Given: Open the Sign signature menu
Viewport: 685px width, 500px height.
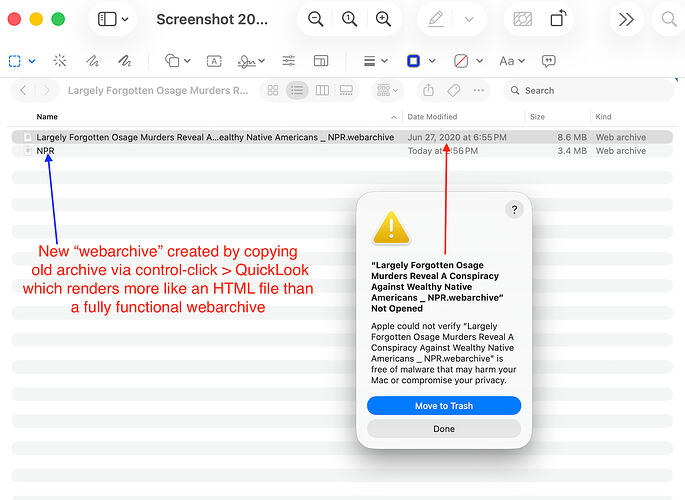Looking at the screenshot, I should click(251, 61).
